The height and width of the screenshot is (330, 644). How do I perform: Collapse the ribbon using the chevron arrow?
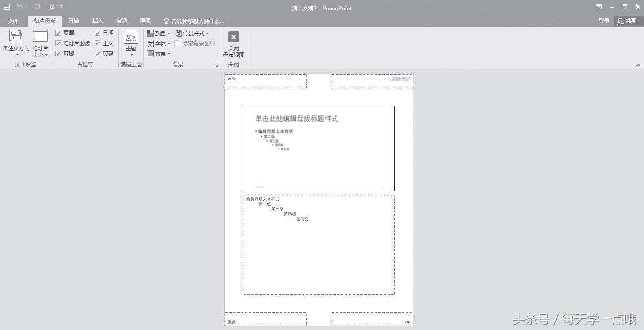tap(639, 64)
